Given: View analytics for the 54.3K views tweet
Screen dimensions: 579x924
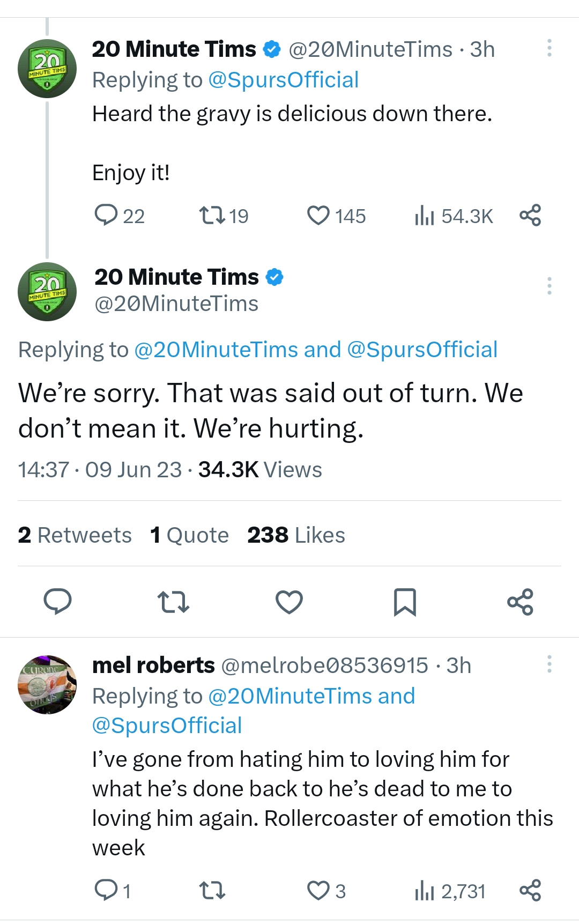Looking at the screenshot, I should click(x=424, y=216).
